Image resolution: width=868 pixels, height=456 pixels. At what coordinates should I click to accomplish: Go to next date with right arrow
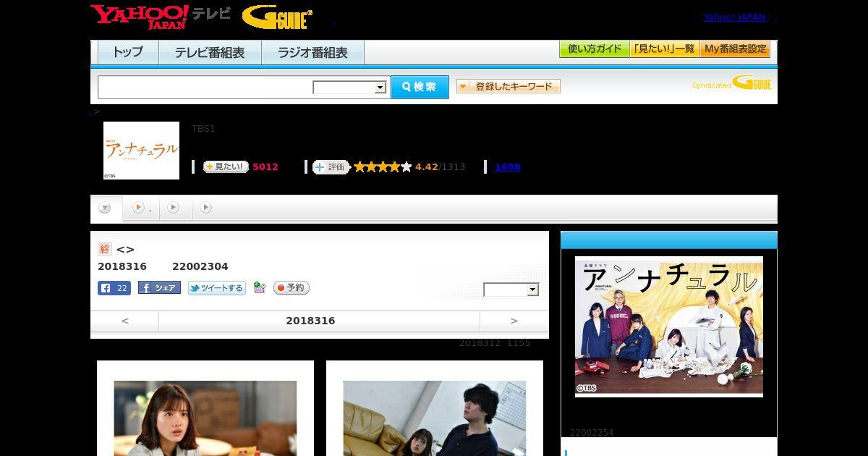[x=514, y=321]
